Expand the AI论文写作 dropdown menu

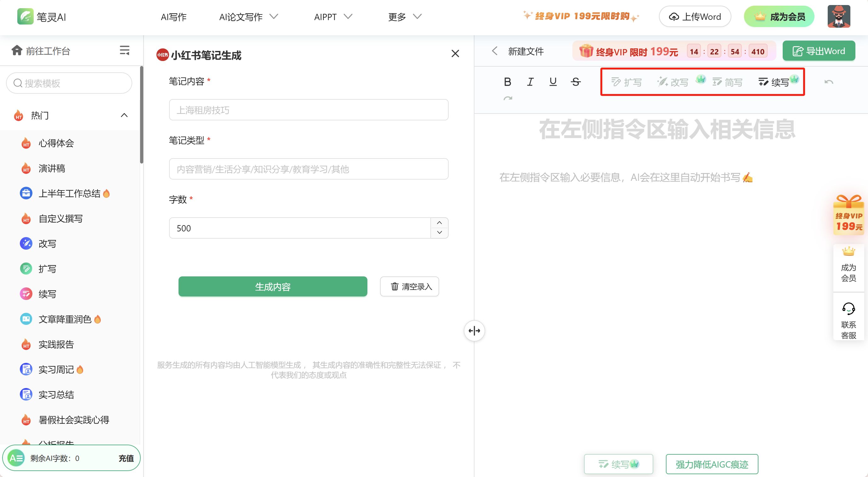pos(248,17)
